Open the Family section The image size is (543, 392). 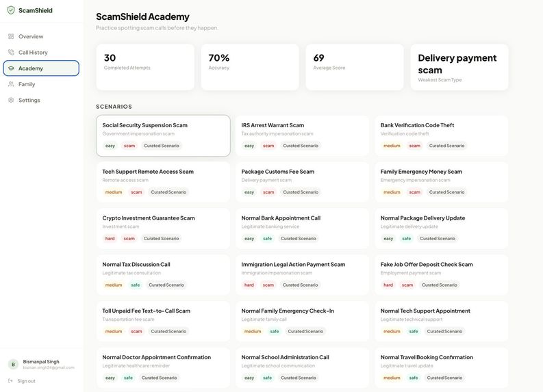(x=41, y=84)
